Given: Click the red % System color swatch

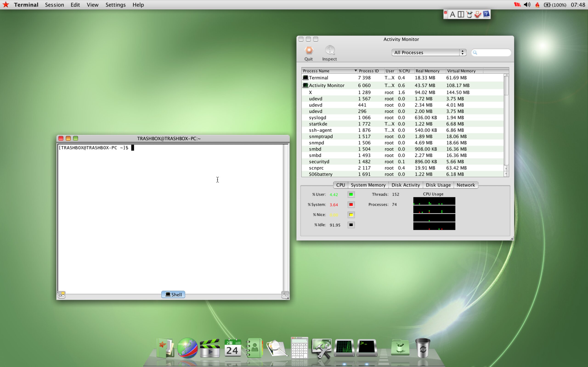Looking at the screenshot, I should (x=351, y=205).
